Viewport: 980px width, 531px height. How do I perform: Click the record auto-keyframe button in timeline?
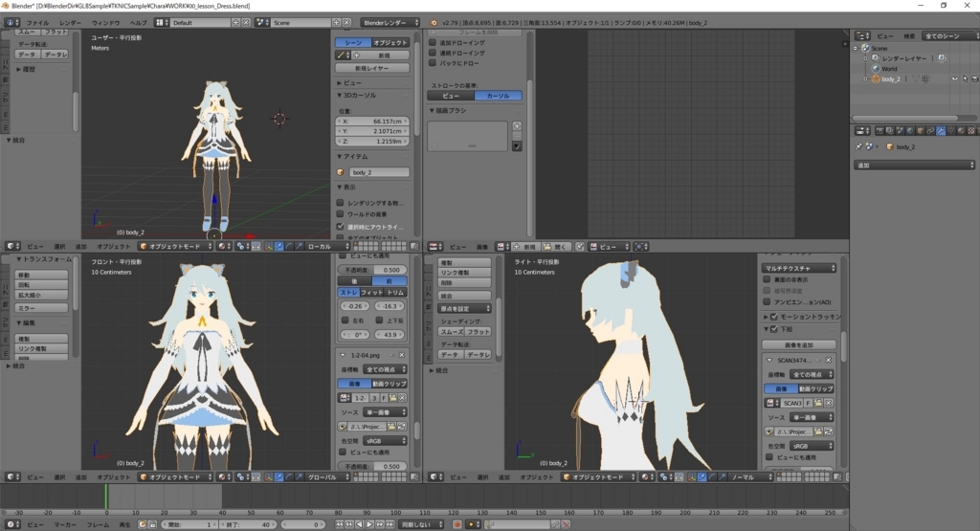click(457, 524)
